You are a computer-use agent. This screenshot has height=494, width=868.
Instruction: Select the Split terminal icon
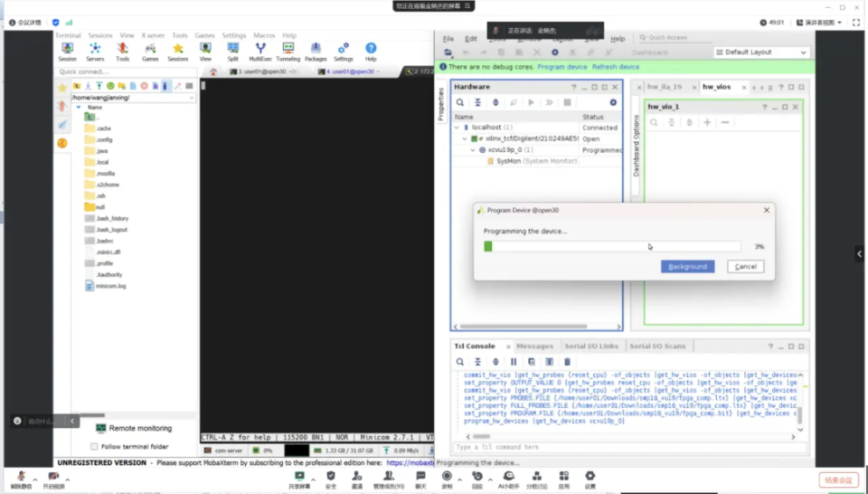click(232, 52)
